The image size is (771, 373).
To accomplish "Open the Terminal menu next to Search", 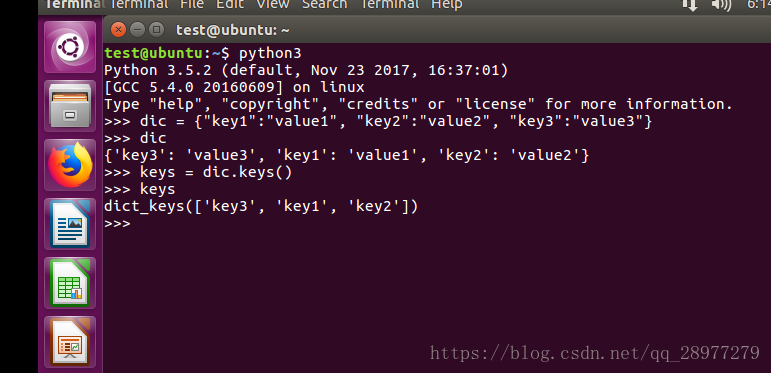I will tap(389, 5).
